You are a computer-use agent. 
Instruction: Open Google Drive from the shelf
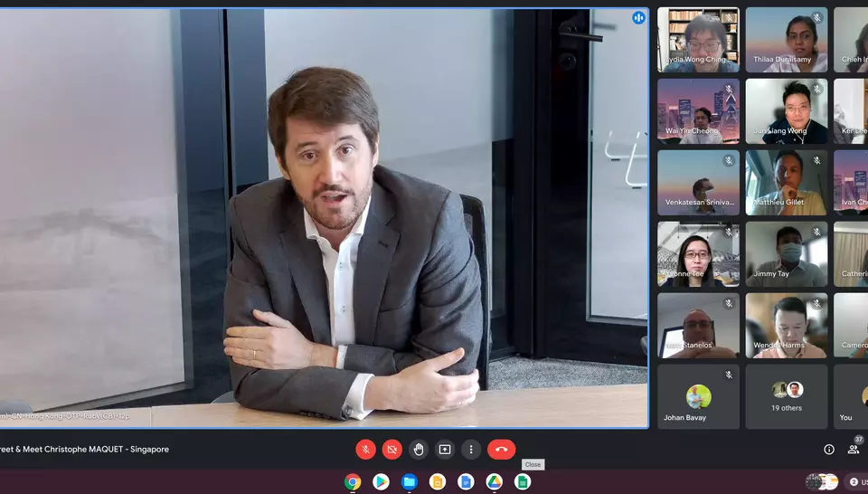pyautogui.click(x=494, y=481)
